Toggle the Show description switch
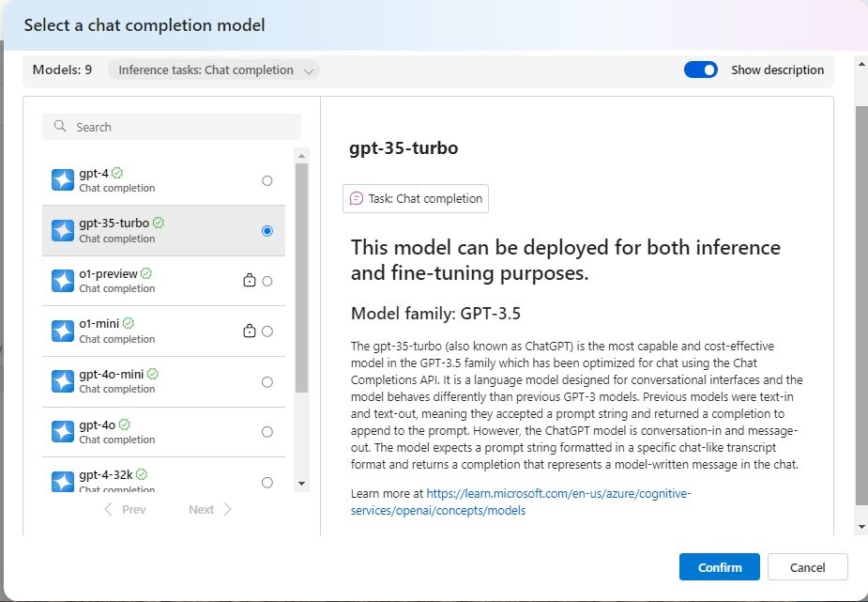 point(701,69)
